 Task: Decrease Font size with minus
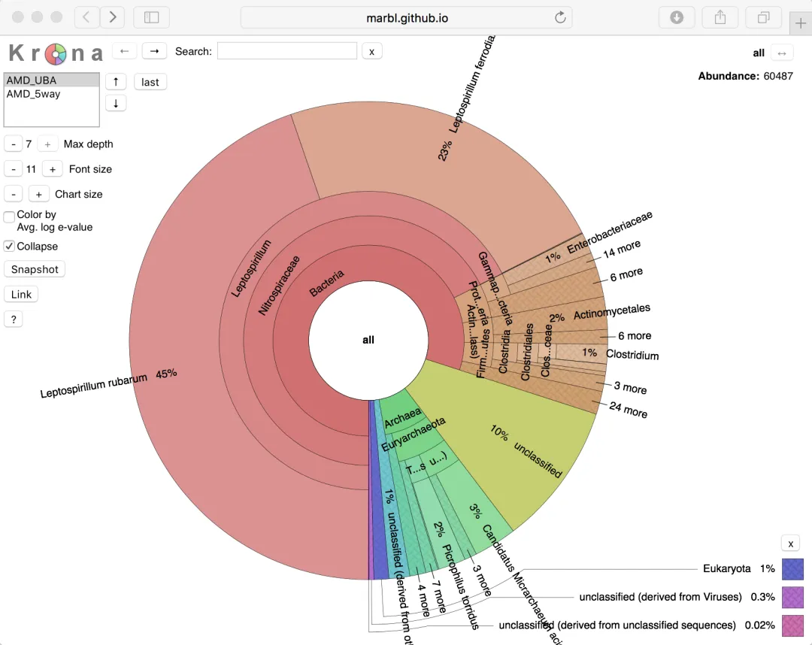(x=14, y=169)
